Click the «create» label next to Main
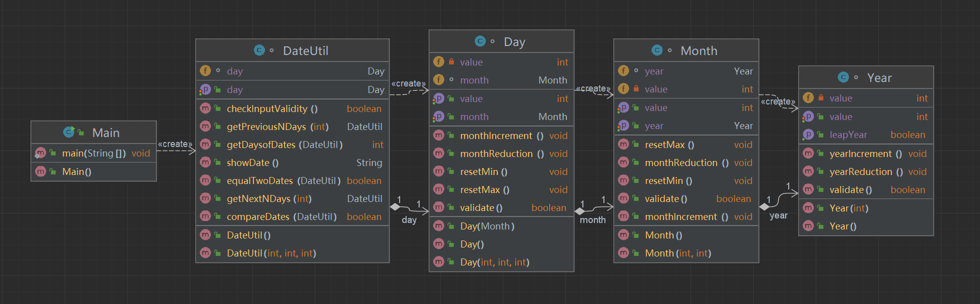Image resolution: width=980 pixels, height=304 pixels. [175, 144]
